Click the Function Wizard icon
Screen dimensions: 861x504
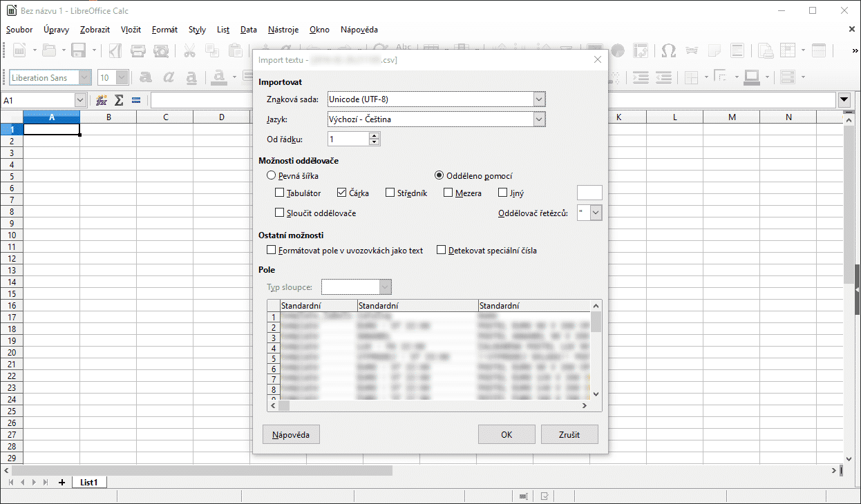tap(102, 100)
